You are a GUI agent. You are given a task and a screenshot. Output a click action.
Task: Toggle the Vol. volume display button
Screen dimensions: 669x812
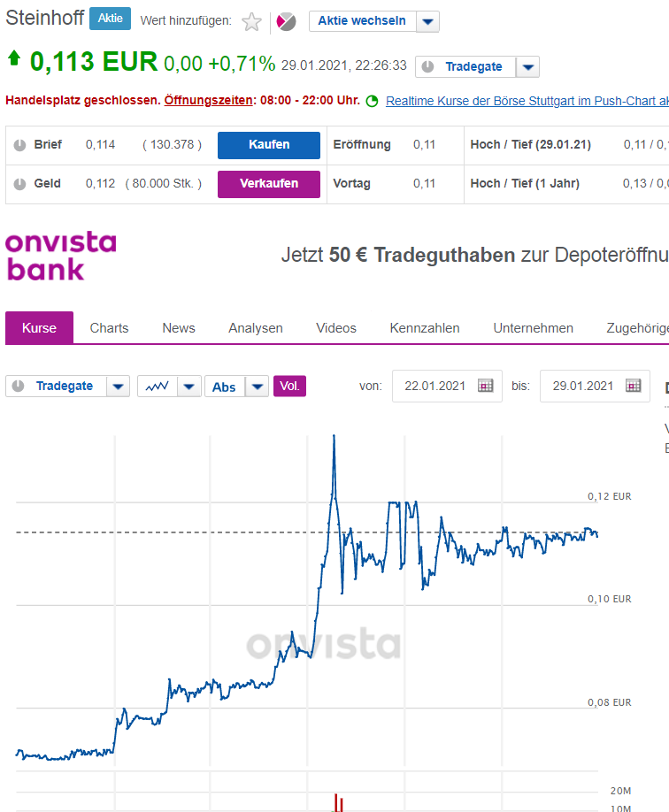289,387
